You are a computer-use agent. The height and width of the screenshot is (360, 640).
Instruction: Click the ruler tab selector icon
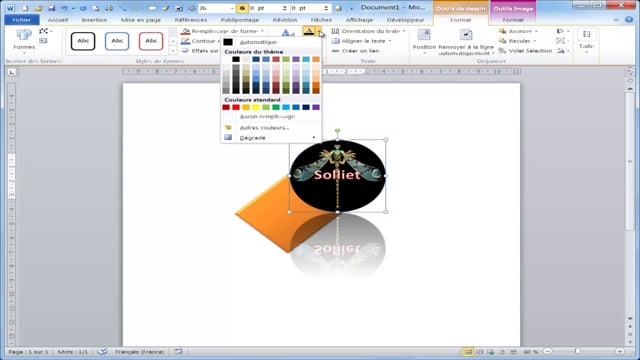click(12, 72)
